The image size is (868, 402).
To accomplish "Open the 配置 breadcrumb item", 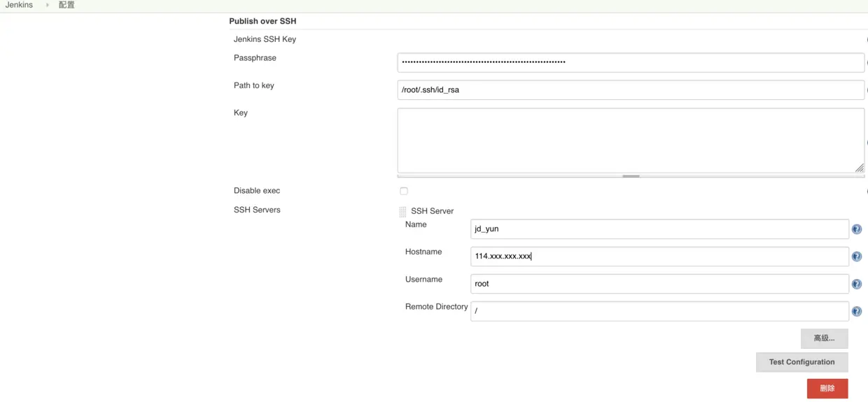I will pos(66,5).
